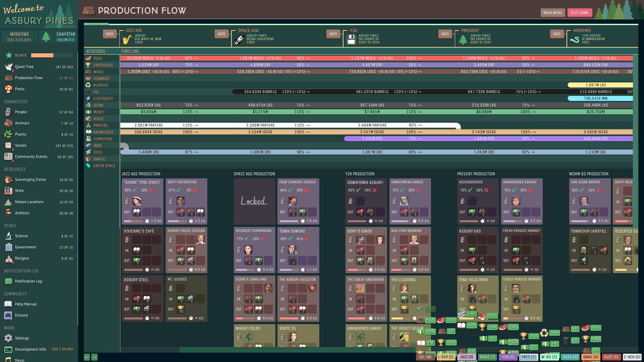
Task: Select the Snails resource icon
Action: coord(88,159)
